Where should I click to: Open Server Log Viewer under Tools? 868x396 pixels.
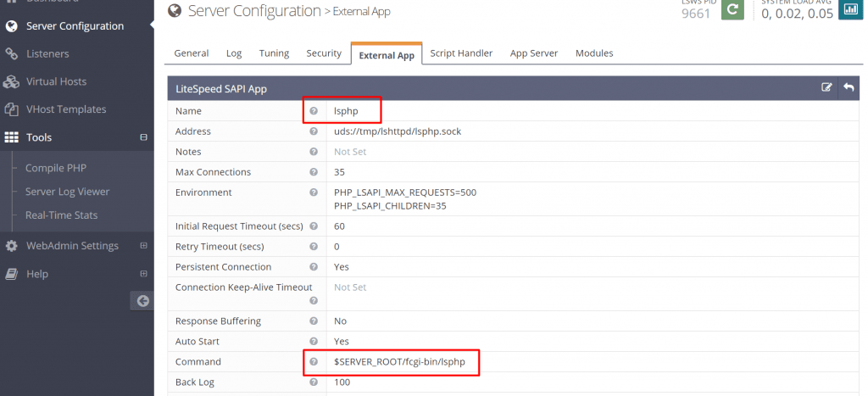click(x=68, y=192)
